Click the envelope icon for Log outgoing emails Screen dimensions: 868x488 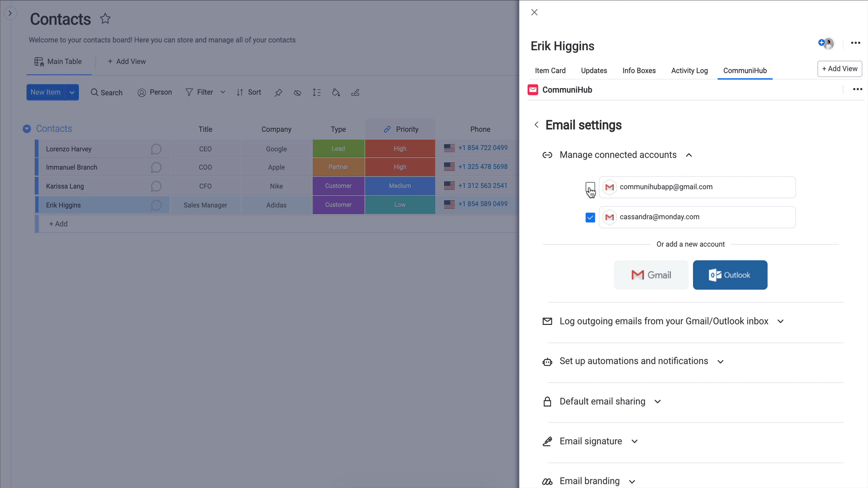547,321
